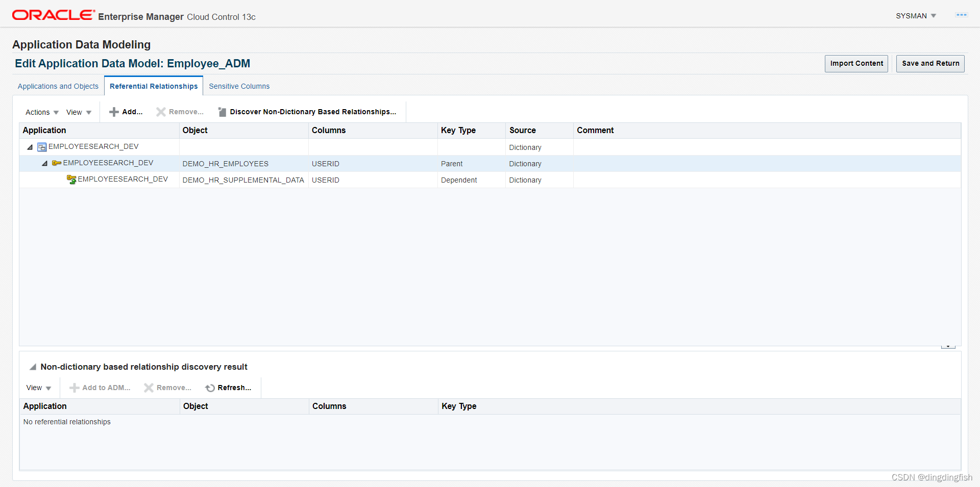
Task: Open the upper View dropdown menu
Action: click(79, 112)
